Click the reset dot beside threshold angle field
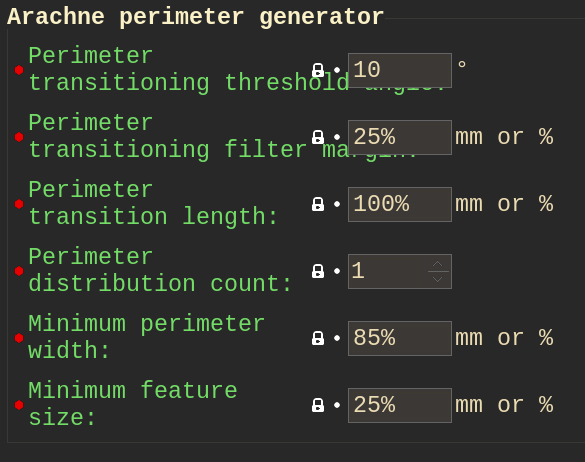The image size is (585, 462). (x=337, y=70)
